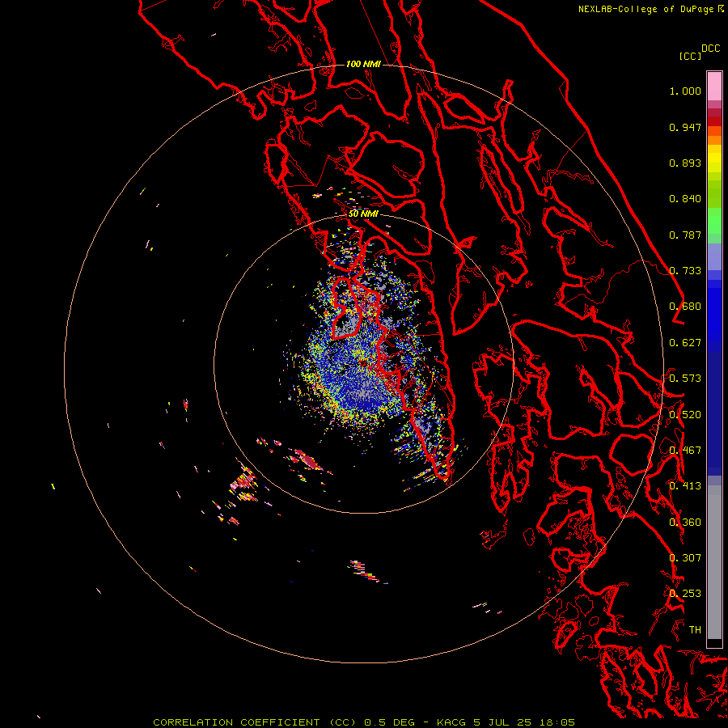Select the 0.680 color scale value
The image size is (728, 728).
coord(685,307)
